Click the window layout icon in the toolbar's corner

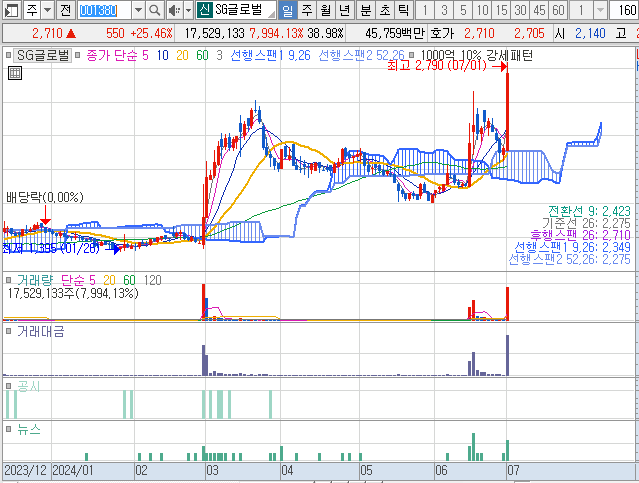point(11,10)
